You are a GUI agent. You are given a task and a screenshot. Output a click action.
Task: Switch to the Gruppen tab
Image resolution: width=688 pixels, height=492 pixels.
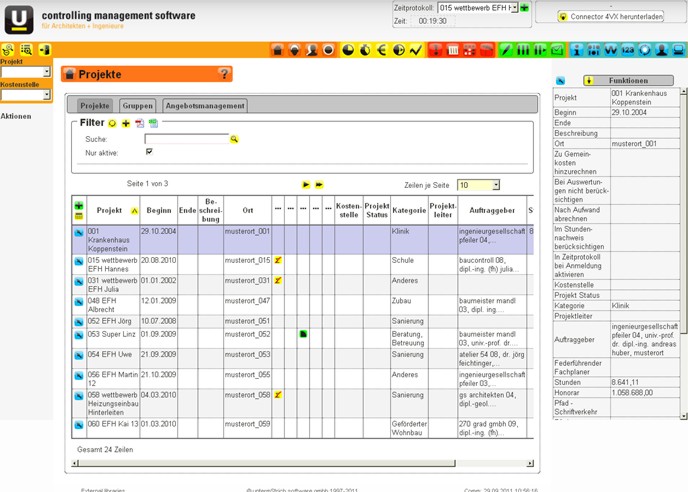[x=137, y=106]
